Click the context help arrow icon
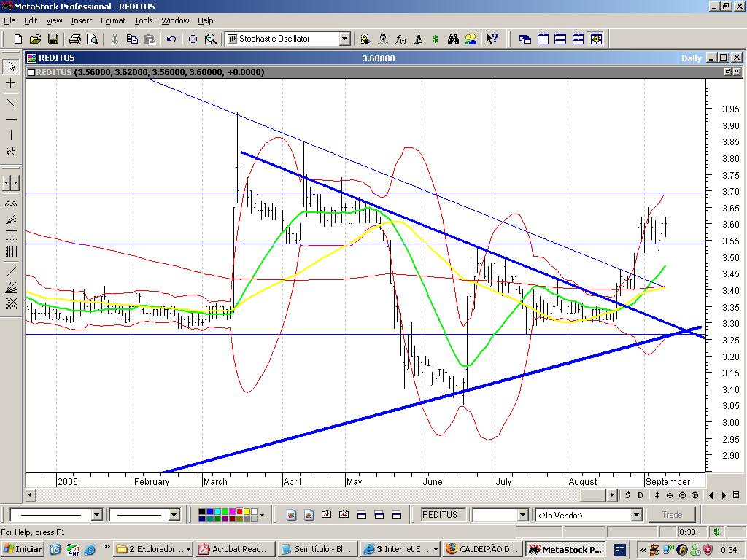Image resolution: width=747 pixels, height=560 pixels. 492,39
